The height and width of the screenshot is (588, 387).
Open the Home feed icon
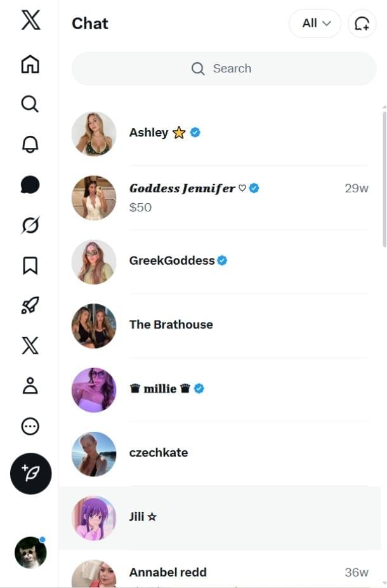(30, 65)
